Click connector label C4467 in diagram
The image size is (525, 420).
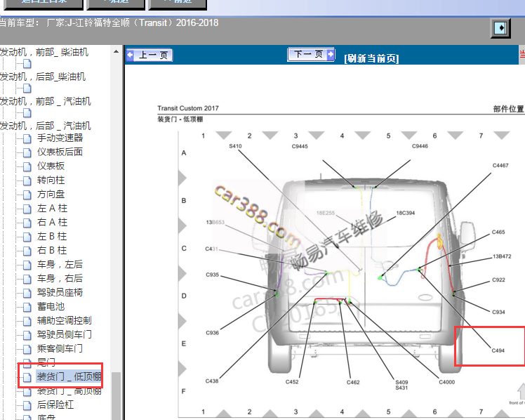tap(500, 166)
